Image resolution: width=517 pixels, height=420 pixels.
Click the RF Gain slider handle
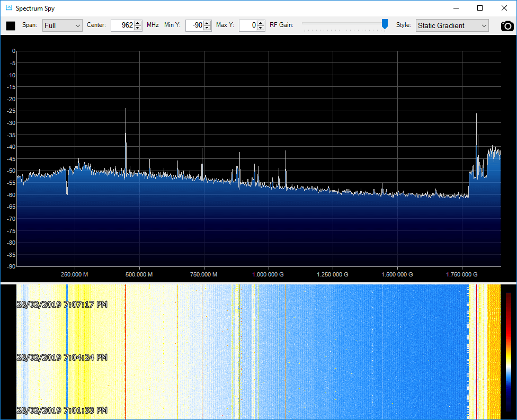[x=385, y=24]
